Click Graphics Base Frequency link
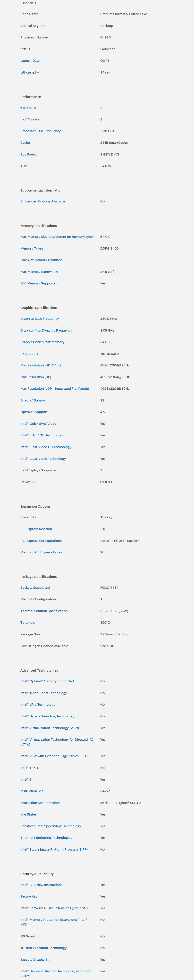This screenshot has width=194, height=980. tap(40, 319)
